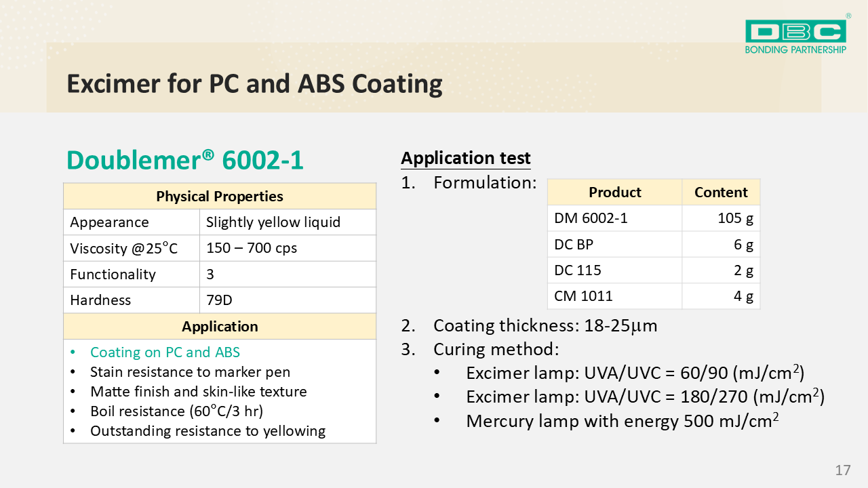The width and height of the screenshot is (868, 488).
Task: Click the viscosity value 150 – 700 cps
Action: (252, 248)
